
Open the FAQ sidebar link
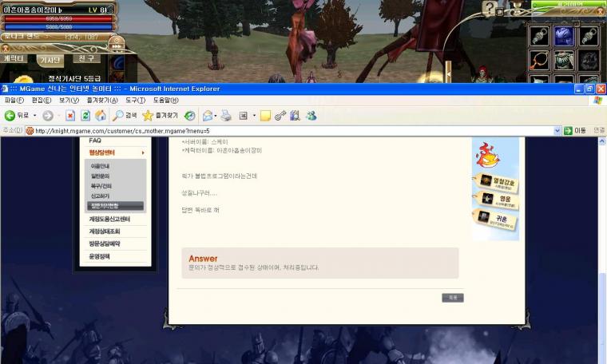(95, 140)
